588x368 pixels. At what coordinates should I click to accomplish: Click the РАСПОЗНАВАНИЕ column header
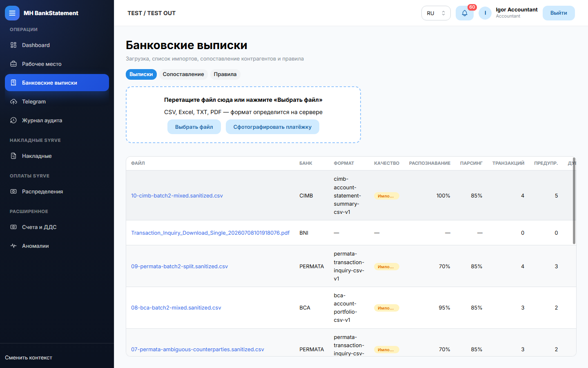coord(430,163)
